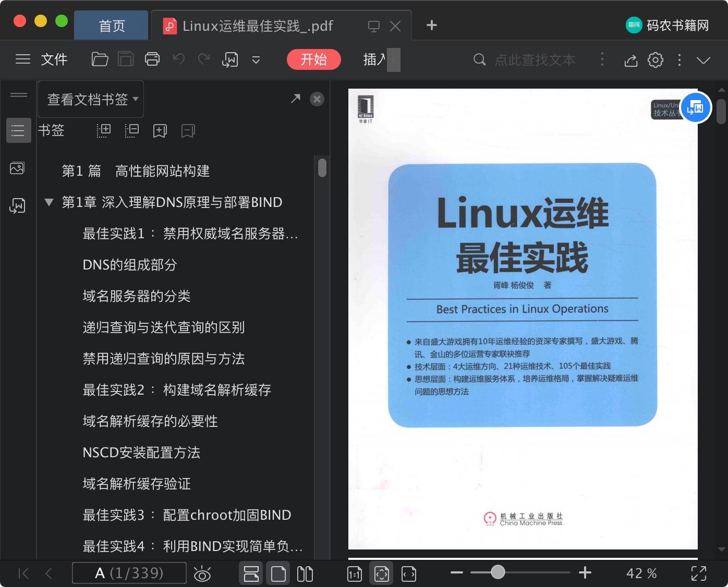
Task: Click the redo arrow icon
Action: click(204, 59)
